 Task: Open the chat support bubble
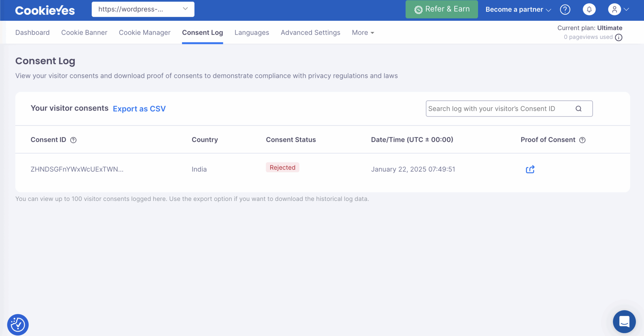624,322
